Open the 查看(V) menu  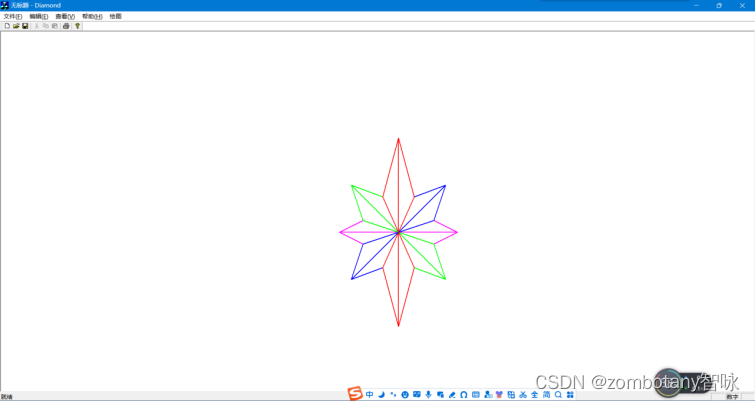click(x=65, y=16)
